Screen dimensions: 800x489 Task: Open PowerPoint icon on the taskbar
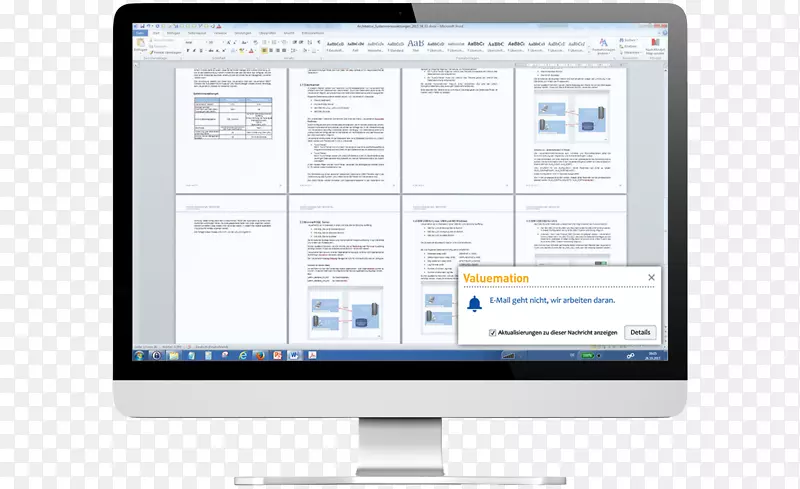pyautogui.click(x=277, y=355)
